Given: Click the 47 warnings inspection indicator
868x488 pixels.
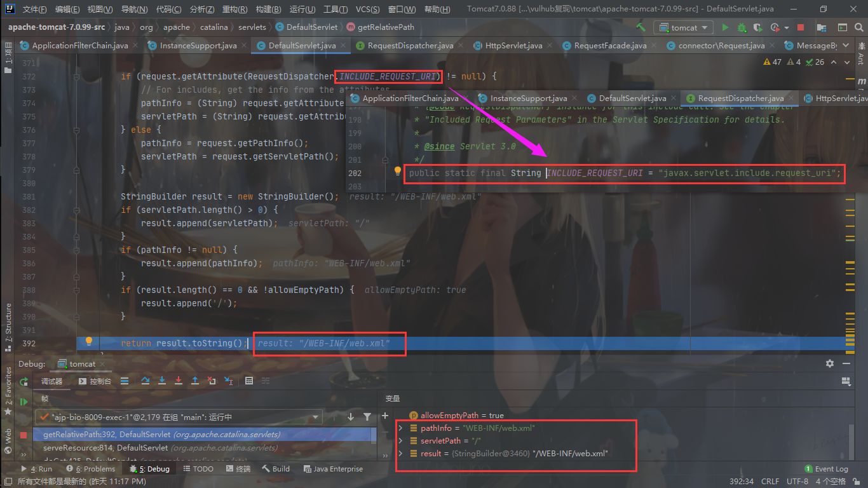Looking at the screenshot, I should tap(772, 62).
